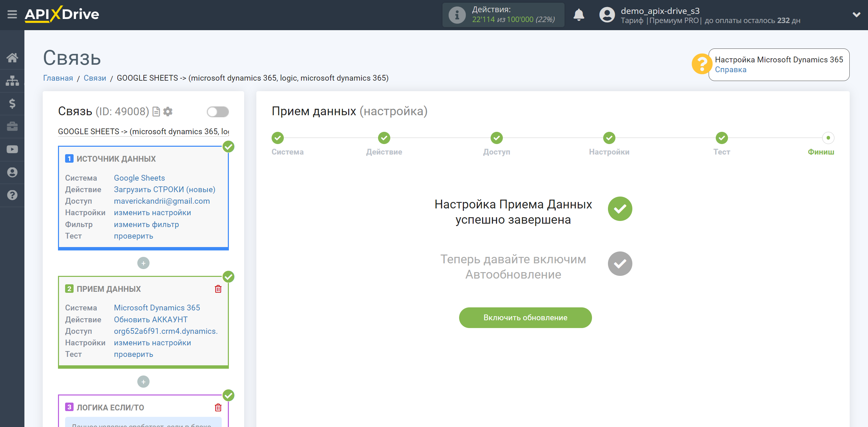Viewport: 868px width, 427px height.
Task: Go to Главная breadcrumb
Action: pyautogui.click(x=58, y=78)
